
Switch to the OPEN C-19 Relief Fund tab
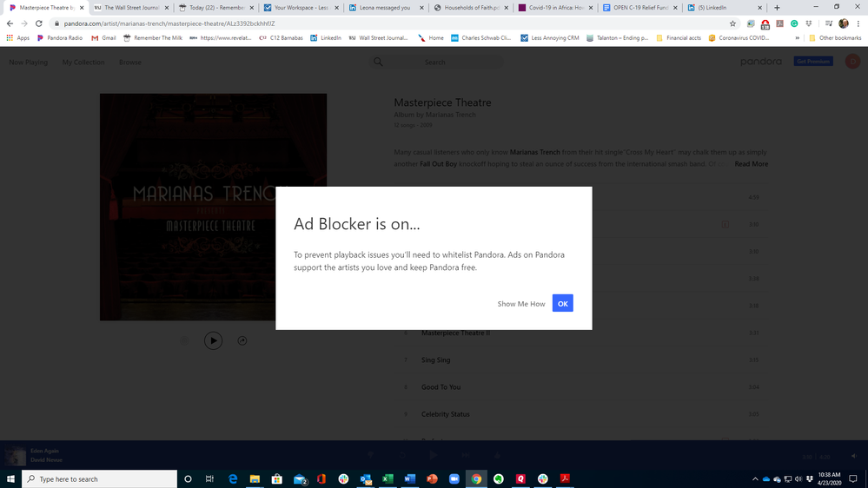pyautogui.click(x=640, y=8)
